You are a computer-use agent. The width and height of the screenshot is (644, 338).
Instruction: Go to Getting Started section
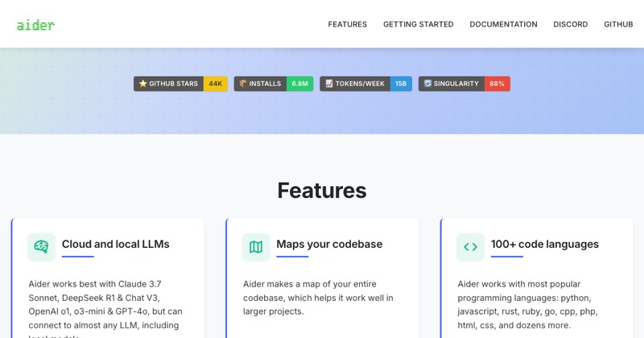[x=418, y=24]
